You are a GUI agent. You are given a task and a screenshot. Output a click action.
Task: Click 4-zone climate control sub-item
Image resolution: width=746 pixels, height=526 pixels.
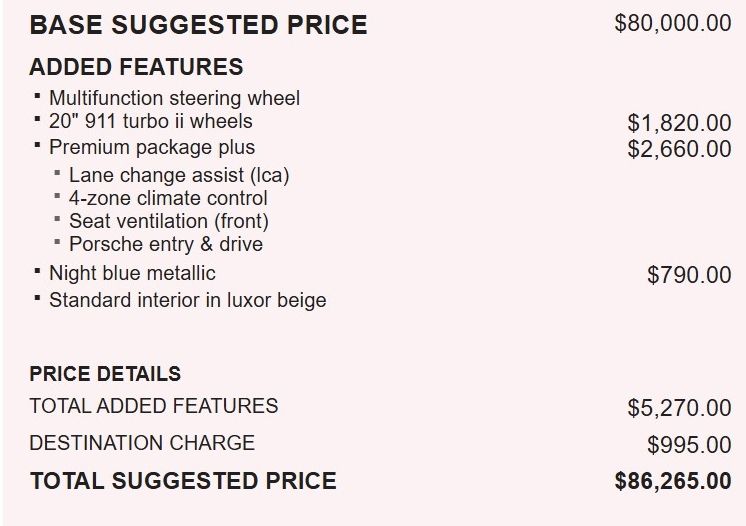coord(168,198)
